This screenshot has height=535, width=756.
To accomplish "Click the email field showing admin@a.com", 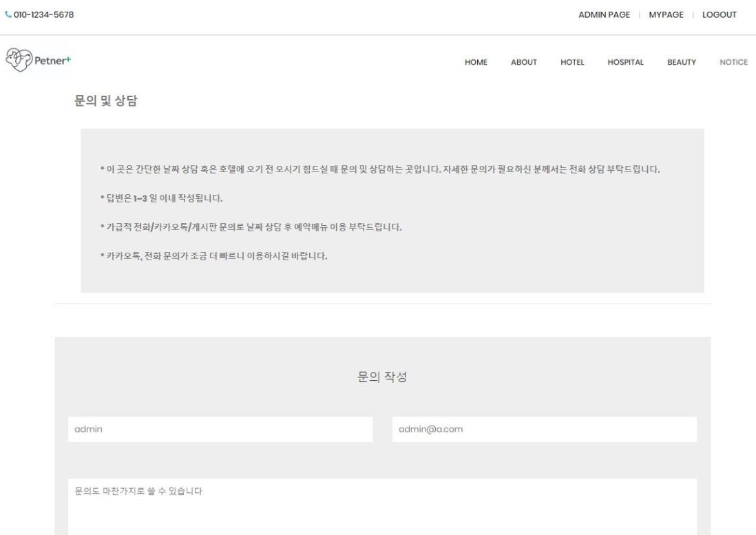I will (x=545, y=430).
